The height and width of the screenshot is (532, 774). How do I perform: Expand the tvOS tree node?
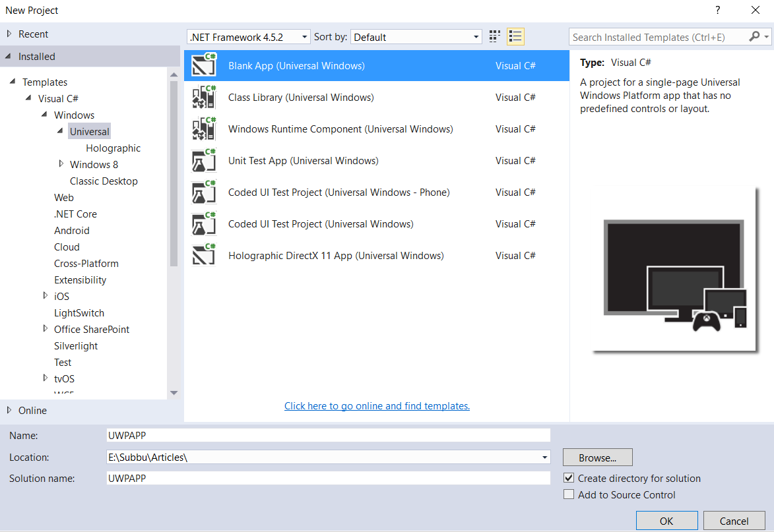coord(45,378)
